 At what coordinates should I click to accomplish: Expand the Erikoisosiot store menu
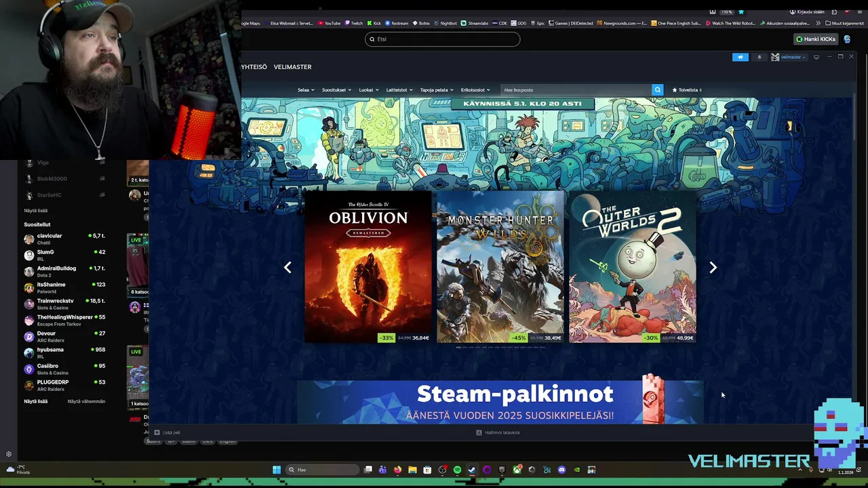[475, 89]
